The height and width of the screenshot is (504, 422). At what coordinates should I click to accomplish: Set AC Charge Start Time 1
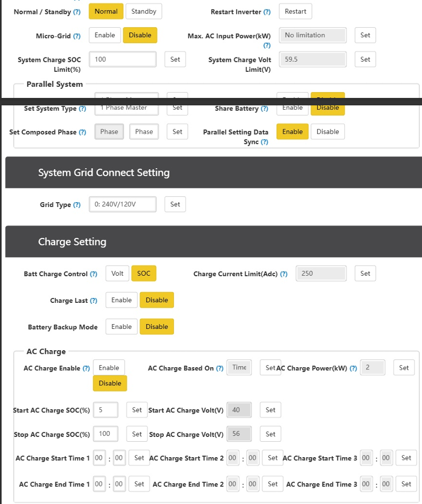point(139,458)
